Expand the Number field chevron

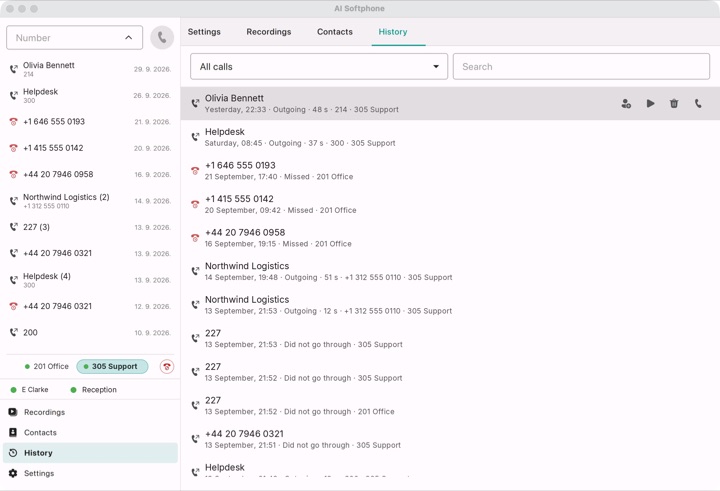(x=129, y=38)
